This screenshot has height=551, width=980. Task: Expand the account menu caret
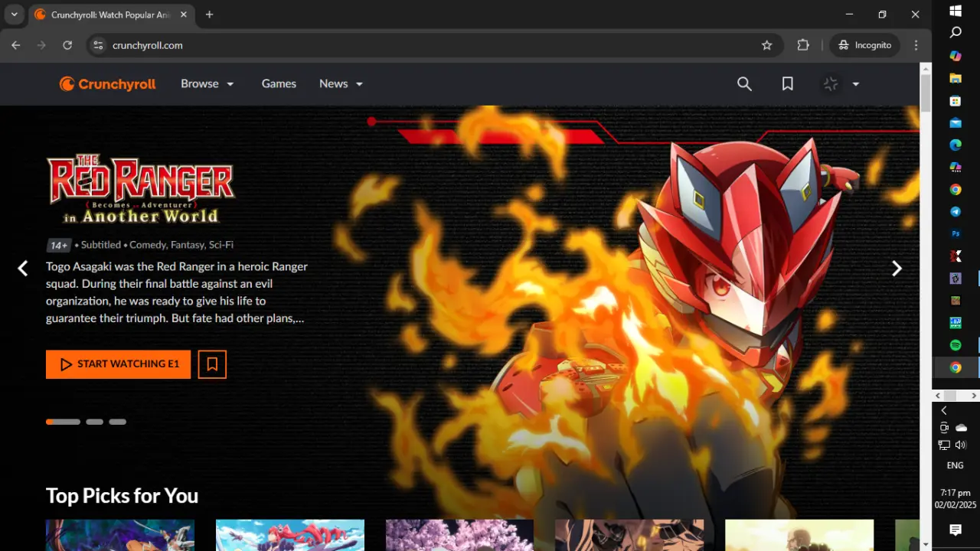click(856, 84)
